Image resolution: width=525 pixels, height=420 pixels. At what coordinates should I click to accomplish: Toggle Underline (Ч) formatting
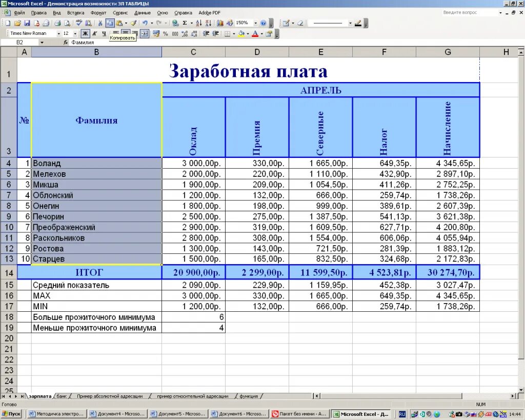[104, 33]
